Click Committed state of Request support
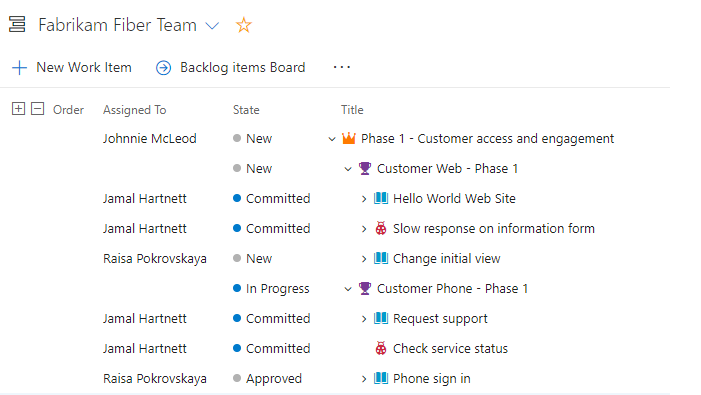The height and width of the screenshot is (395, 701). point(271,319)
